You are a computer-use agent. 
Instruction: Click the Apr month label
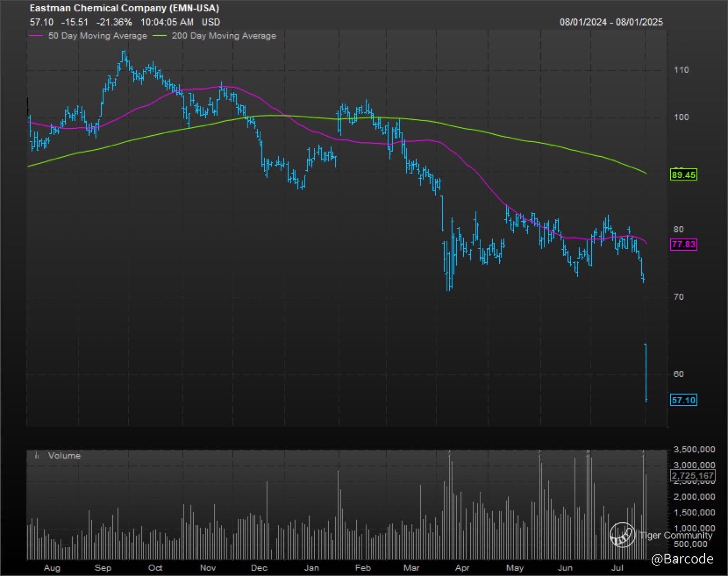(462, 568)
